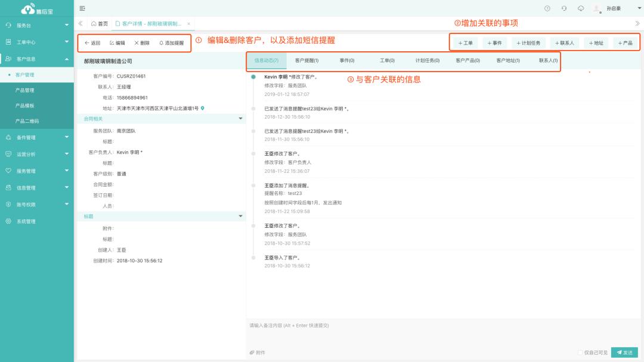Switch to the 联系人(1) tab

(x=548, y=60)
